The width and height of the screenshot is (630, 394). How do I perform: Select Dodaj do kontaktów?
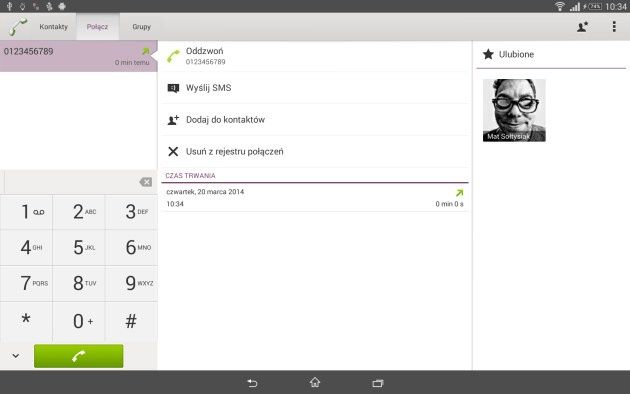(x=315, y=120)
